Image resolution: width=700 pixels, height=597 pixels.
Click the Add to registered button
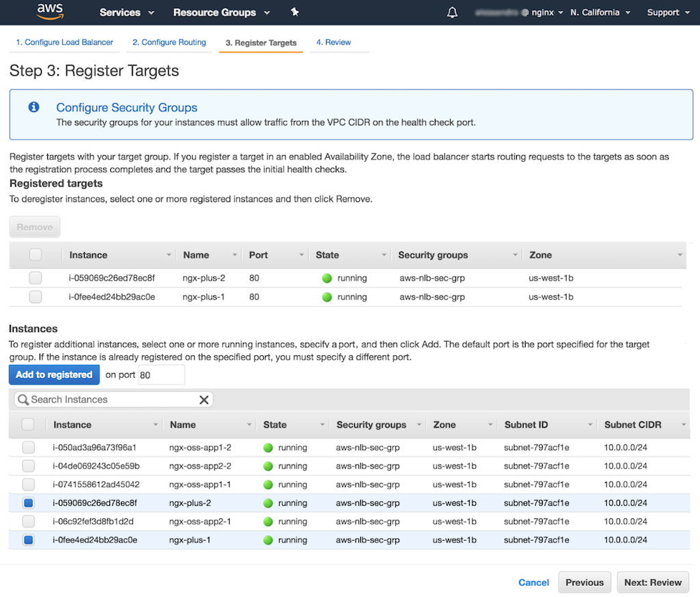point(54,374)
